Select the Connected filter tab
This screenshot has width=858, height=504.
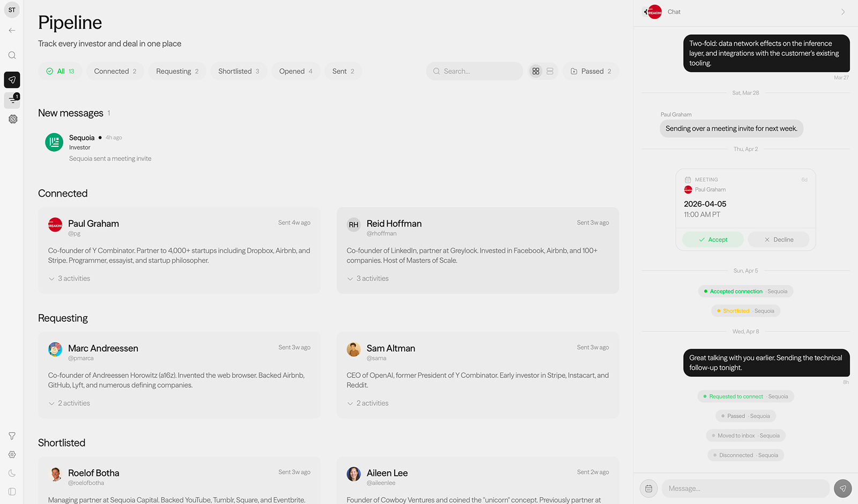(x=115, y=71)
